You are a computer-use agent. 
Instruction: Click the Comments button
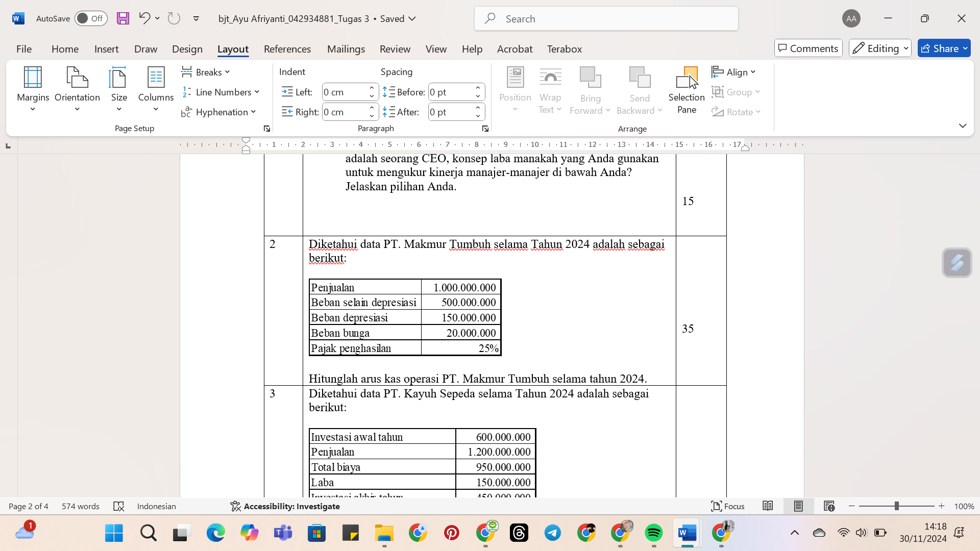807,48
